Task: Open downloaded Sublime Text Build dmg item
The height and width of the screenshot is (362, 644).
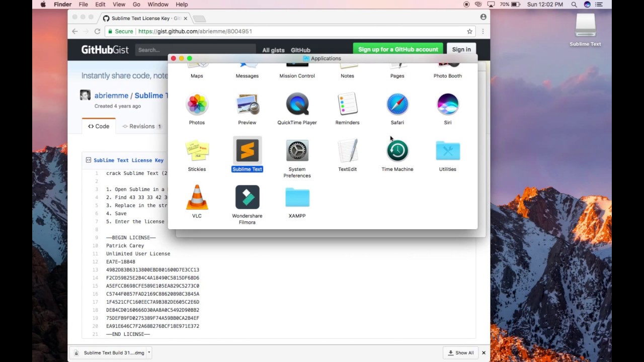Action: 109,353
